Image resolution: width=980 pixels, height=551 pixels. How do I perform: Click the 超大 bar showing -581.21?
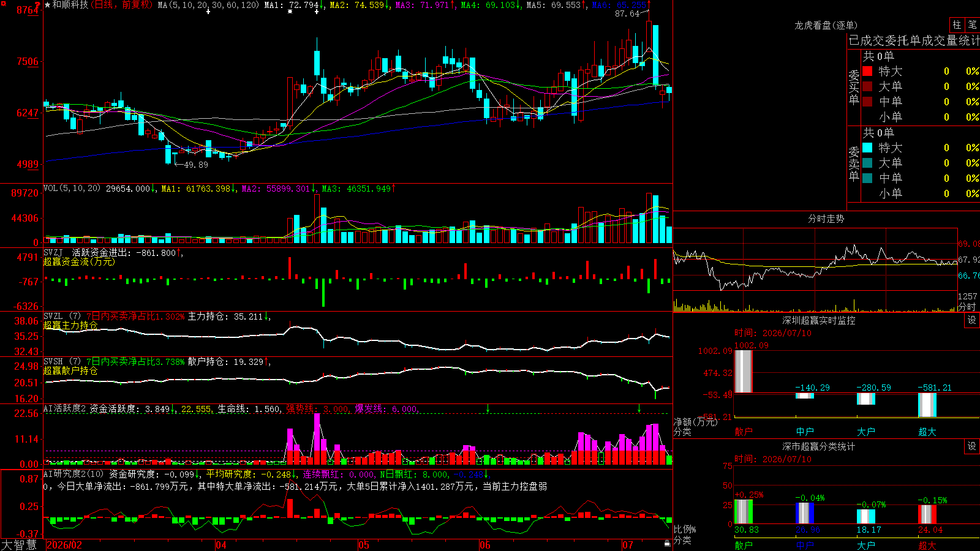pos(927,405)
